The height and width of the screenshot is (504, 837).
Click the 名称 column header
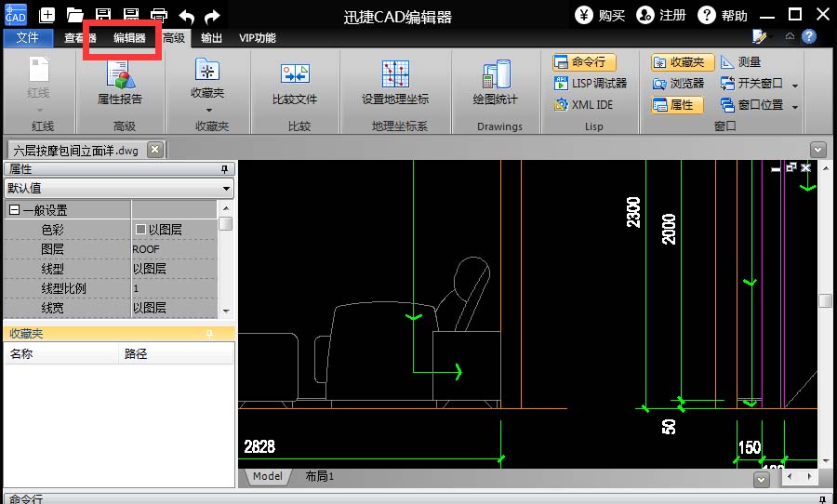point(60,354)
